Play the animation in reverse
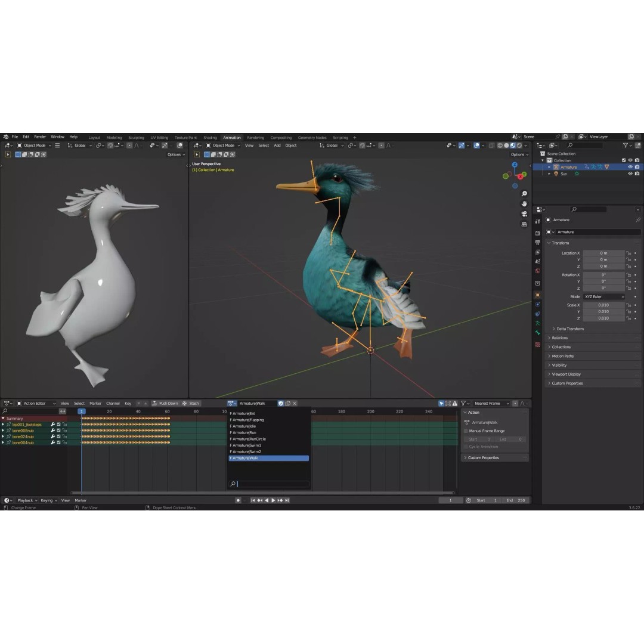Image resolution: width=644 pixels, height=644 pixels. pos(267,500)
